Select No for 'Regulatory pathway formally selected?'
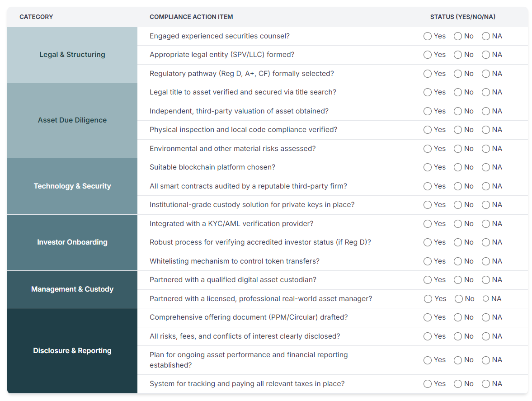The width and height of the screenshot is (532, 401). coord(458,74)
